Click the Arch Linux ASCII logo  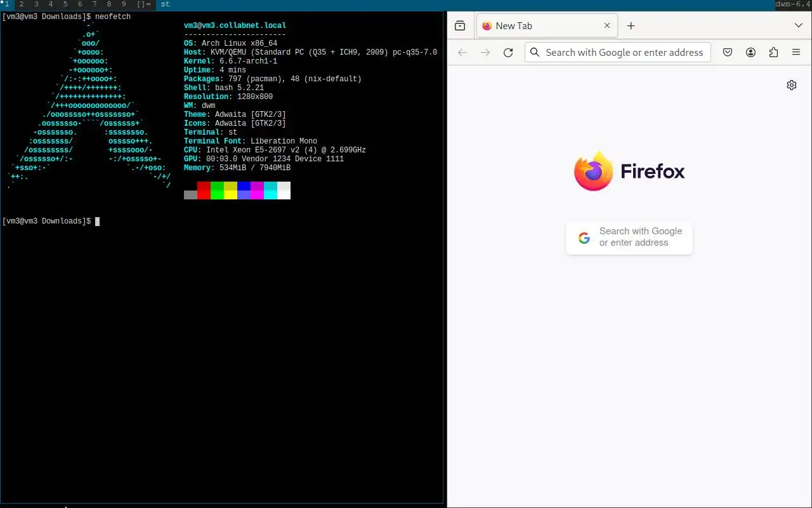(x=89, y=105)
